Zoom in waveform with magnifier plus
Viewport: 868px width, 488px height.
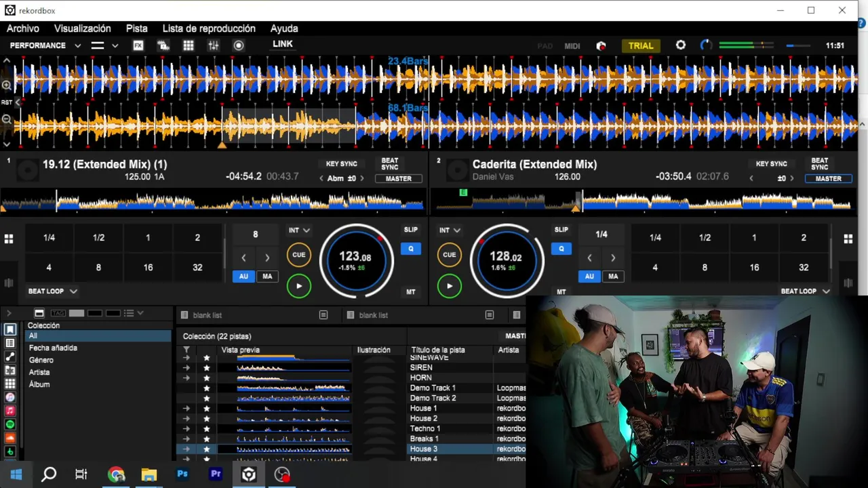pos(7,85)
